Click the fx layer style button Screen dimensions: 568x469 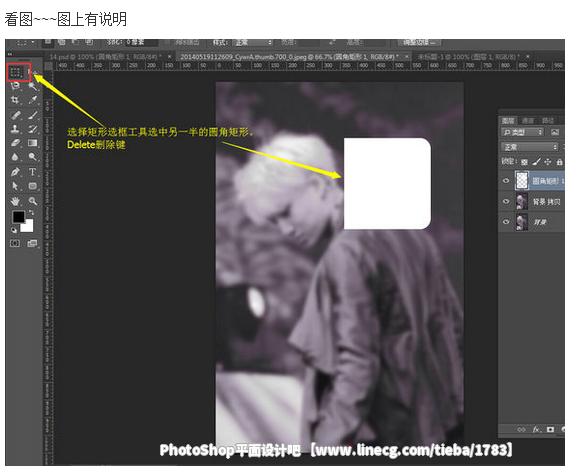point(536,429)
